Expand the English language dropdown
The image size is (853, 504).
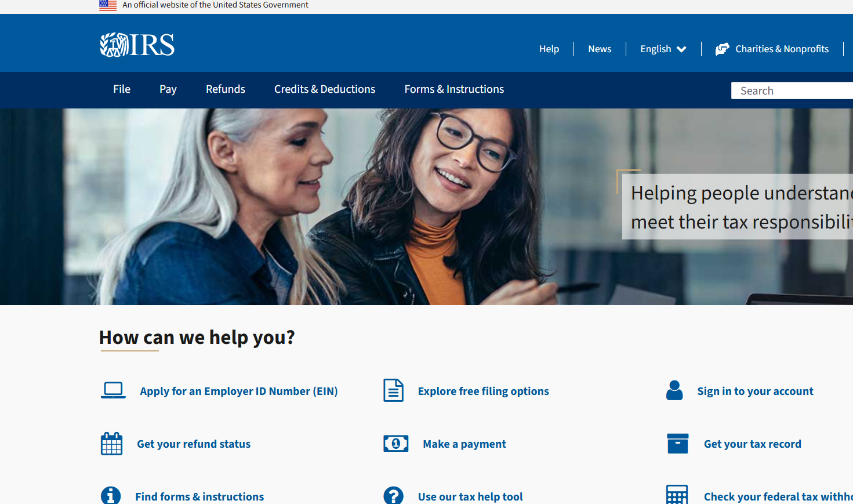[x=663, y=49]
